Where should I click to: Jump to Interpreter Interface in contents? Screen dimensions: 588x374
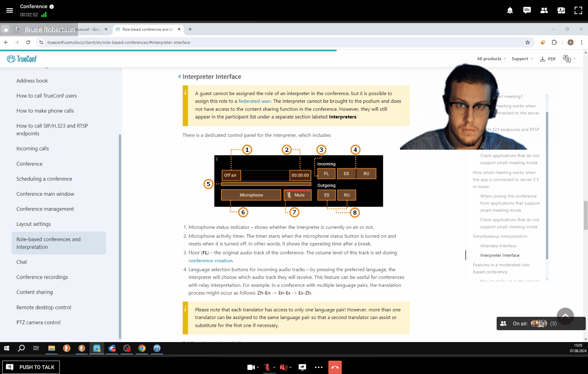(500, 256)
